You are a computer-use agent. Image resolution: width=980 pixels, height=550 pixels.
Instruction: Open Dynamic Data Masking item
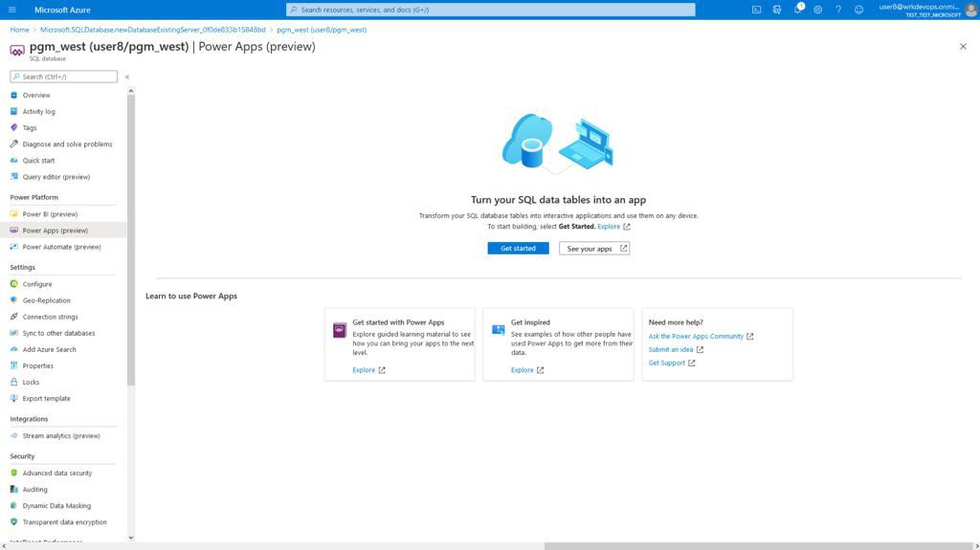[x=62, y=506]
